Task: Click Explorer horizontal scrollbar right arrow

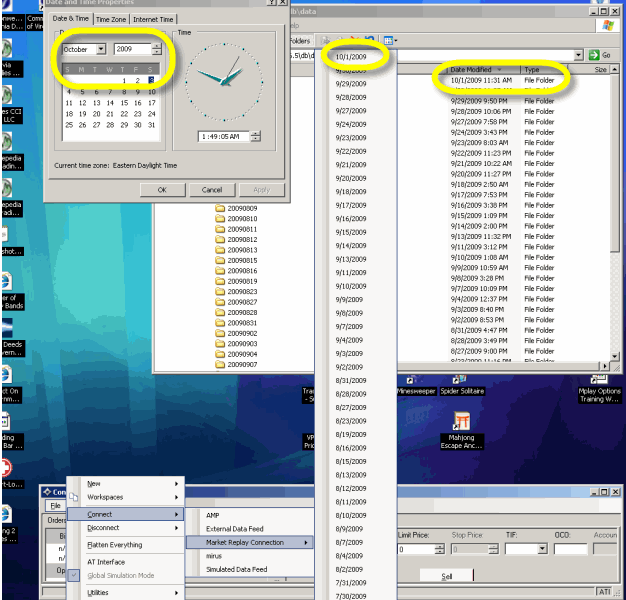Action: click(x=605, y=366)
